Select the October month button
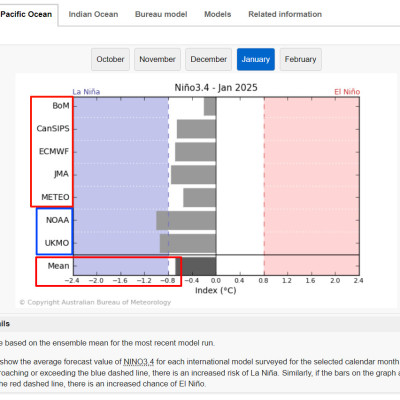The image size is (400, 400). click(x=110, y=59)
